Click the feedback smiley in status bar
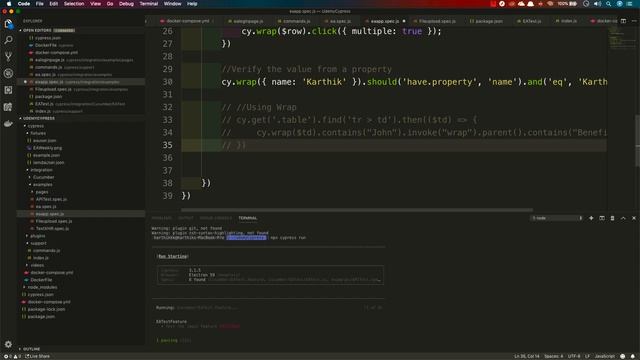 click(x=622, y=356)
